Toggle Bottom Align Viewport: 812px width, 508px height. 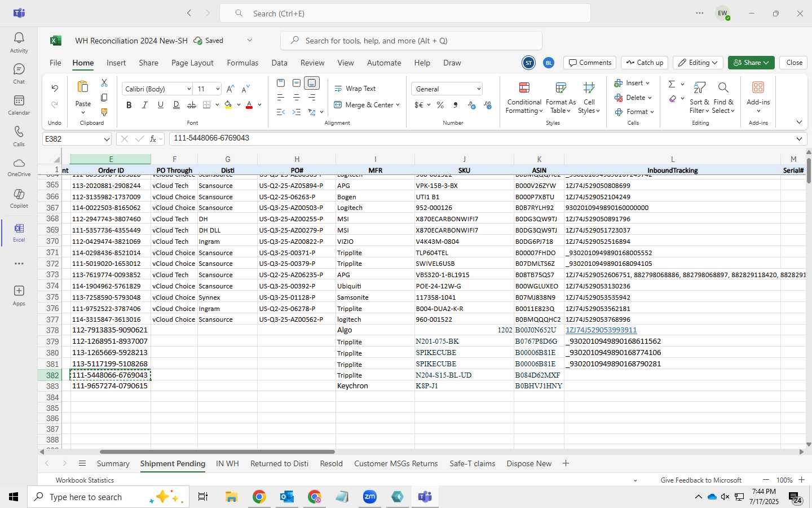(x=312, y=83)
